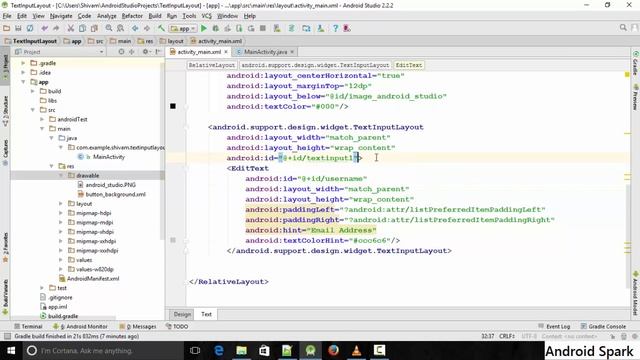The width and height of the screenshot is (640, 360).
Task: Click the project panel settings gear icon
Action: [x=145, y=52]
